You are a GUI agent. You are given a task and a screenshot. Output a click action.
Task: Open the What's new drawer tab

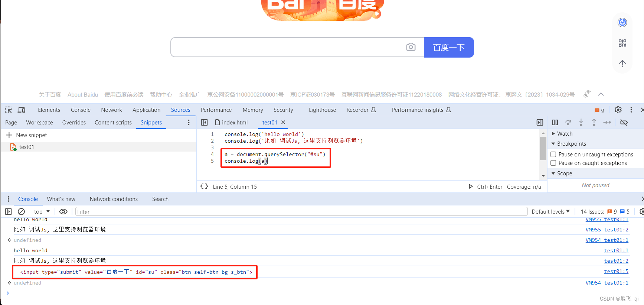click(x=61, y=199)
